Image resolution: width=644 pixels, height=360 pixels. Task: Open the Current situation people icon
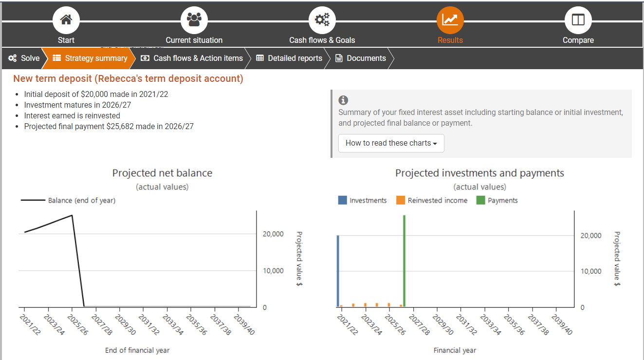(194, 20)
